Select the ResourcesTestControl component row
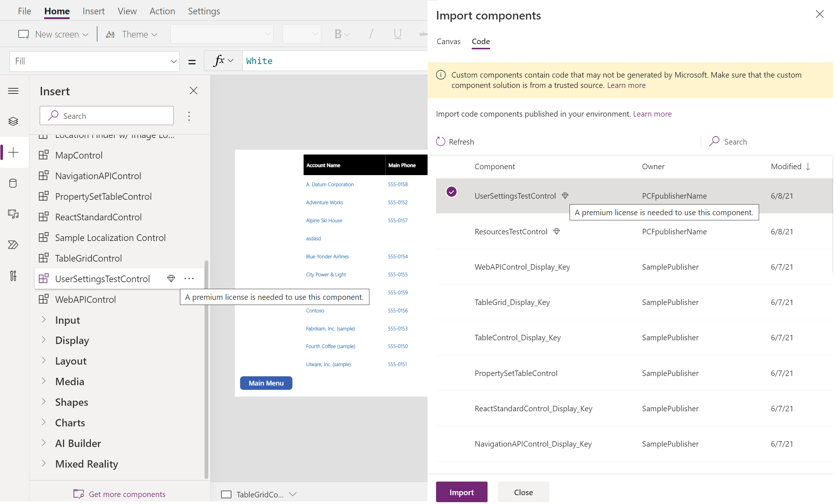836x504 pixels. [x=511, y=232]
